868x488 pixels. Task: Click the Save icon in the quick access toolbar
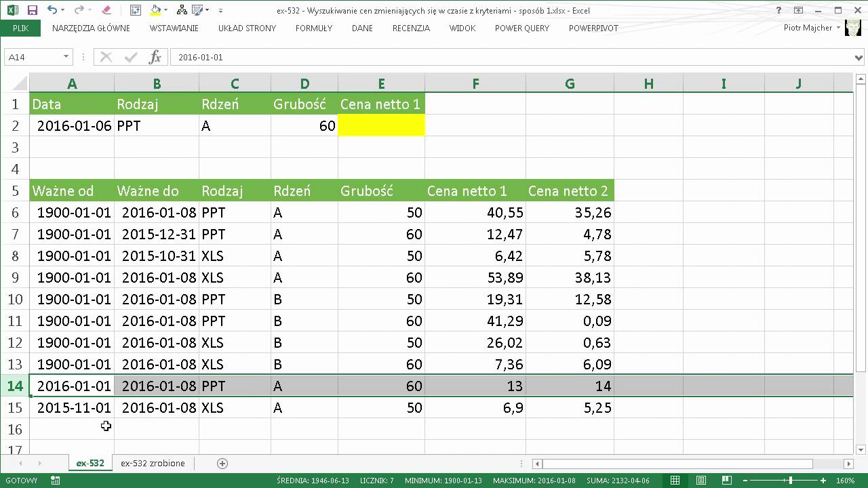(x=32, y=10)
